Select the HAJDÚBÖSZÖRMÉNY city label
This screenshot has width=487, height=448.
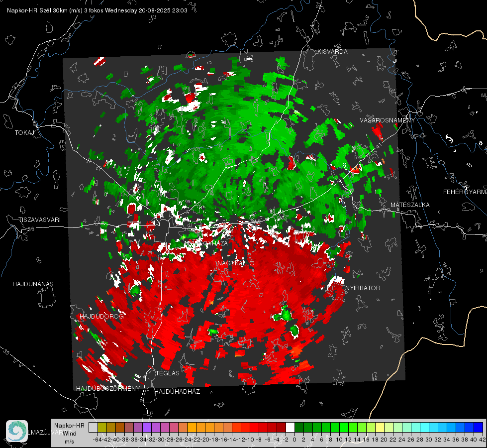(108, 389)
